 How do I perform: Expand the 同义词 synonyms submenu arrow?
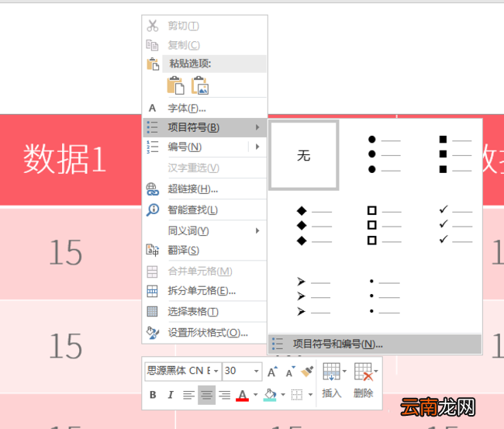pos(257,230)
